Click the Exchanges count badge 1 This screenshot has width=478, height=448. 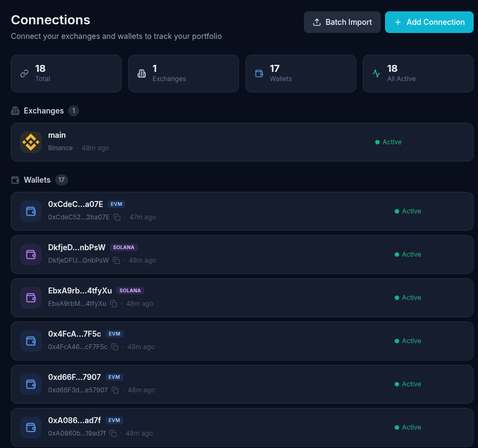(74, 111)
